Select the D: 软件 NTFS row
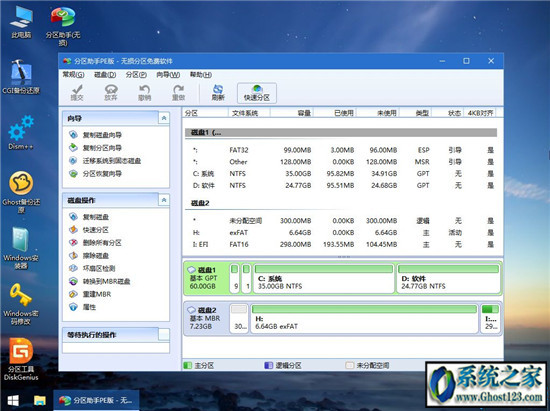Screen dimensions: 550x411 (341, 186)
